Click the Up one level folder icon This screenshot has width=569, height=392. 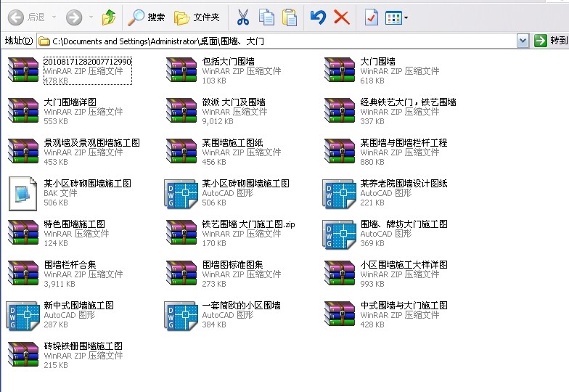[108, 17]
